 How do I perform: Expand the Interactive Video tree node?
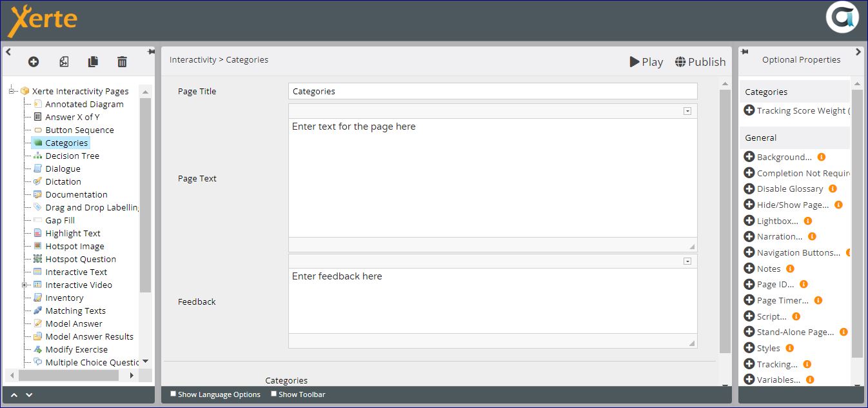pyautogui.click(x=25, y=285)
